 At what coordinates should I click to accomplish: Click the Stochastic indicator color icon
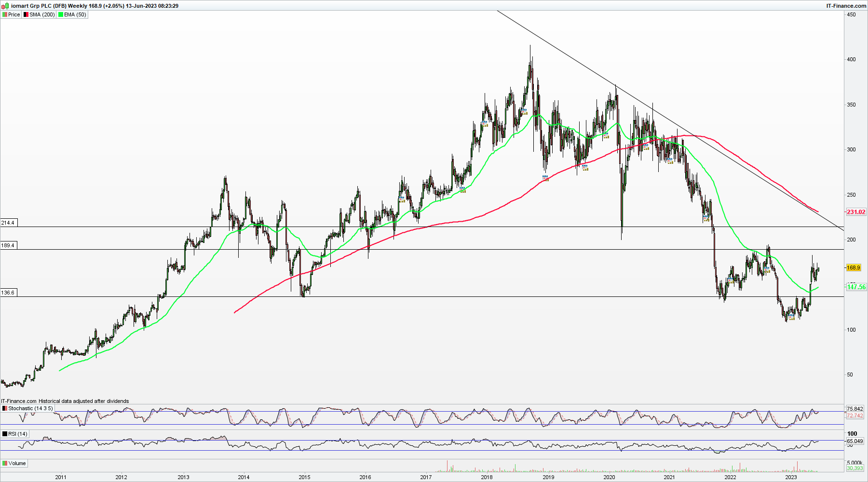(x=5, y=408)
